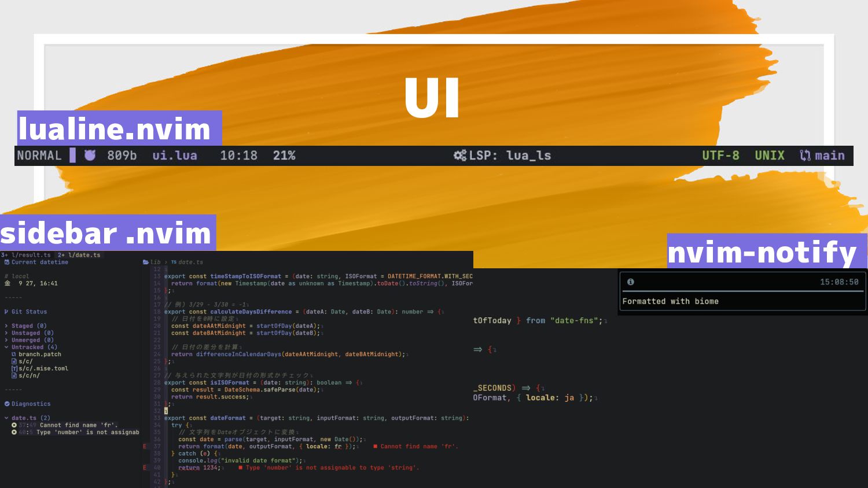Click the E error sign on line 37
The height and width of the screenshot is (488, 868).
pos(145,446)
